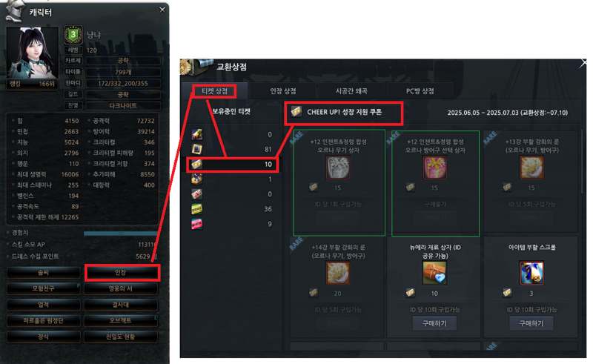The width and height of the screenshot is (593, 364).
Task: Click the Nuera material box item icon
Action: coord(434,272)
